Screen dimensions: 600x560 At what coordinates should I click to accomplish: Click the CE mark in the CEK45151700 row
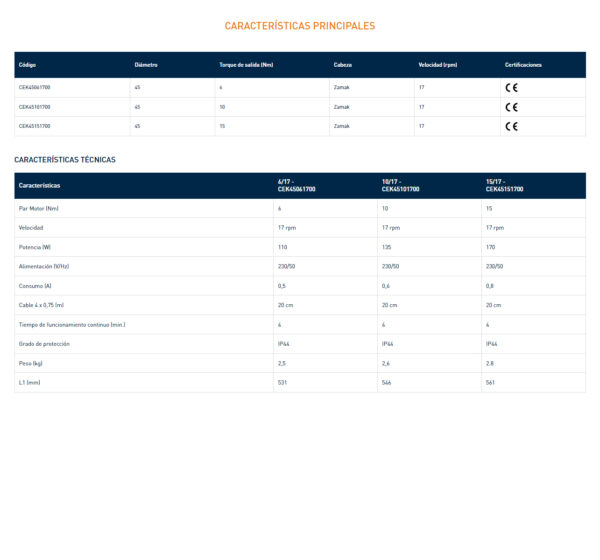[511, 126]
